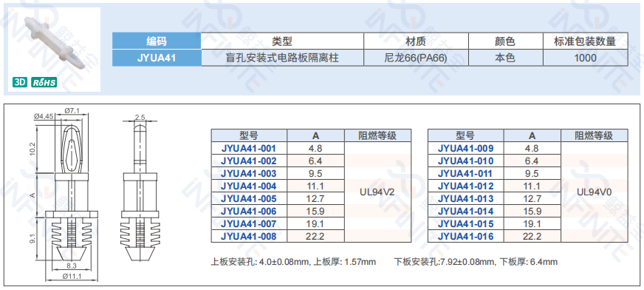Viewport: 644px width, 290px height.
Task: Click the 8.3 dimension label
Action: [72, 266]
